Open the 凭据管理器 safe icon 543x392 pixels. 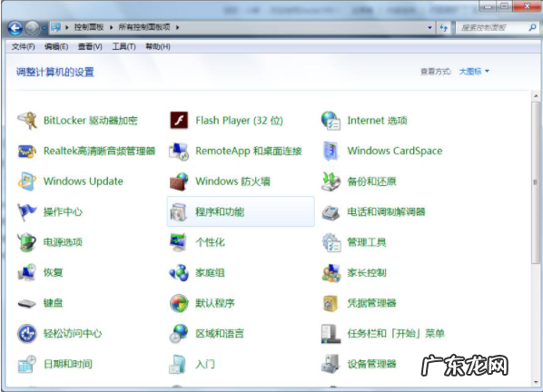coord(331,303)
